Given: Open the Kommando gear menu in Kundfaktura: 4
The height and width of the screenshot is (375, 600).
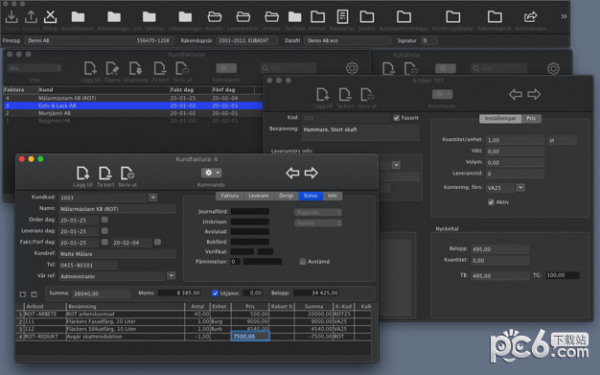Looking at the screenshot, I should (211, 173).
